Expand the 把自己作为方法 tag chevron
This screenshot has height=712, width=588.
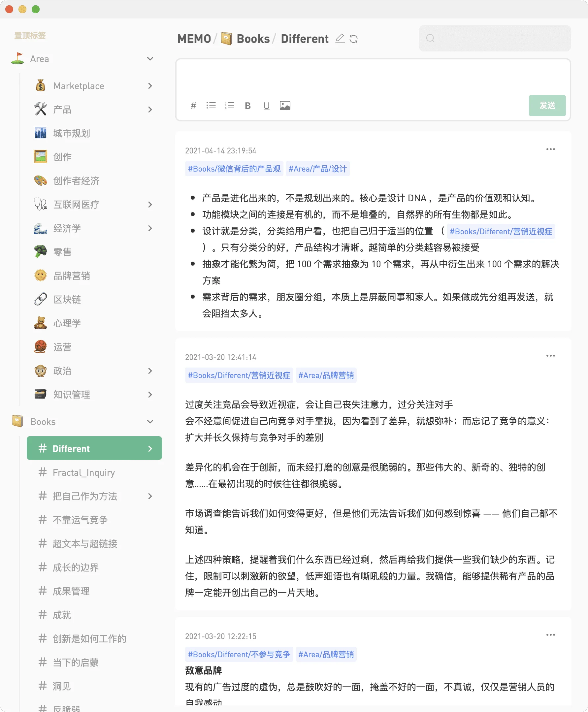point(150,496)
